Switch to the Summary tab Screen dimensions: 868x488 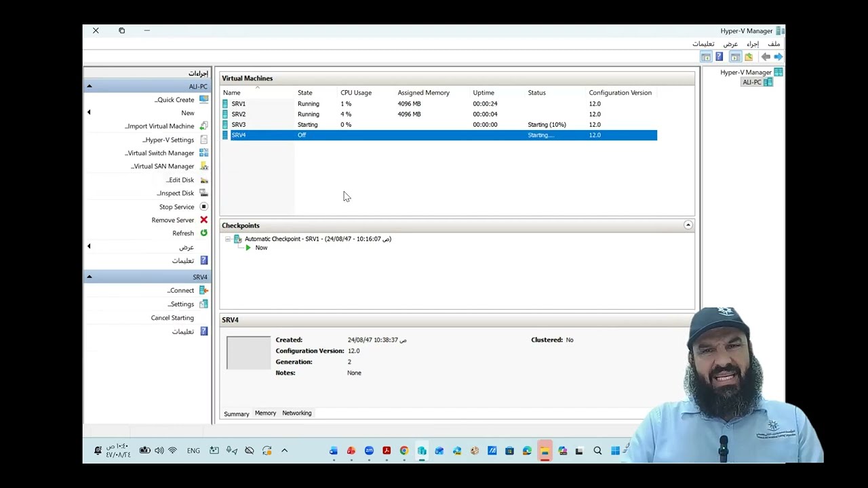point(237,413)
